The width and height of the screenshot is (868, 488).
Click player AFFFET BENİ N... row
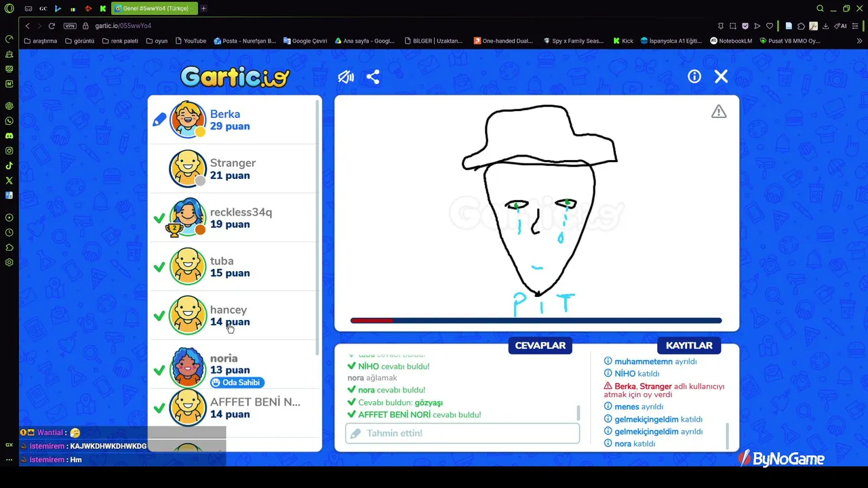pos(233,407)
